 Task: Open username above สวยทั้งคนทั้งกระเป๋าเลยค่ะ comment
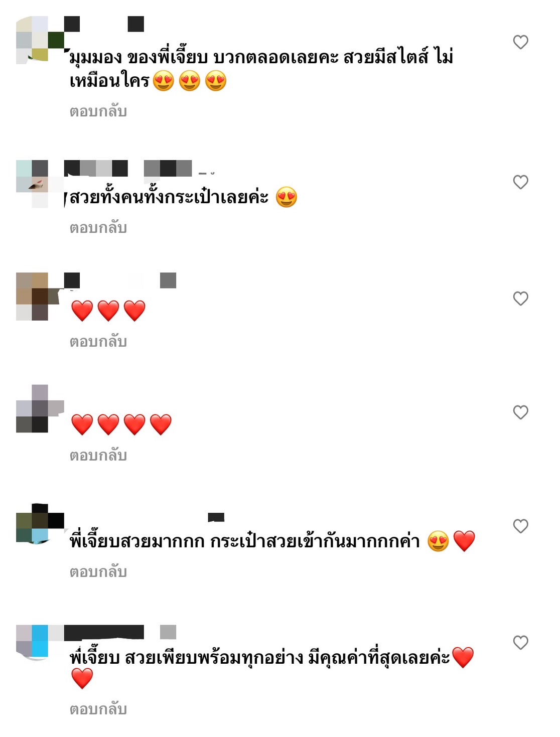[128, 168]
